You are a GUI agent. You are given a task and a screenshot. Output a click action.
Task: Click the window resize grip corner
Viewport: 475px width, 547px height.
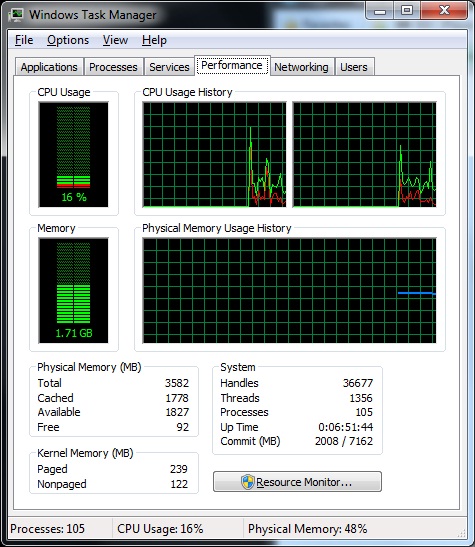462,533
